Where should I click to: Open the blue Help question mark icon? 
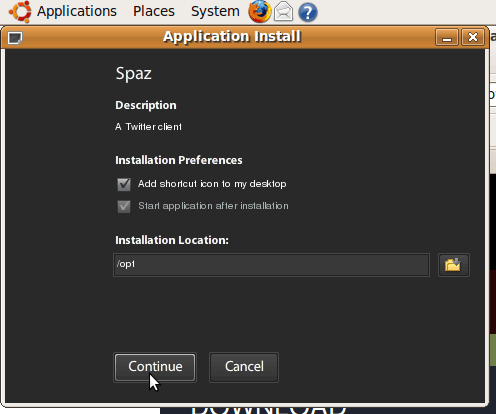pos(307,13)
